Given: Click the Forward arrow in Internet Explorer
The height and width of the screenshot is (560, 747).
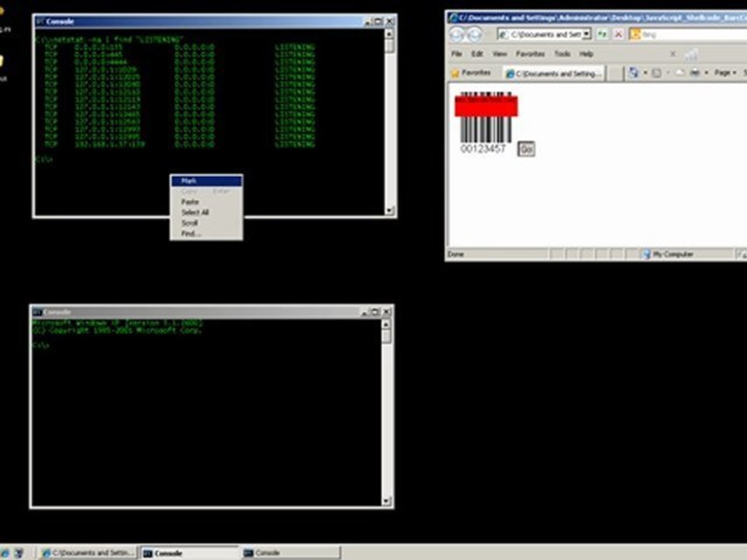Looking at the screenshot, I should point(474,34).
